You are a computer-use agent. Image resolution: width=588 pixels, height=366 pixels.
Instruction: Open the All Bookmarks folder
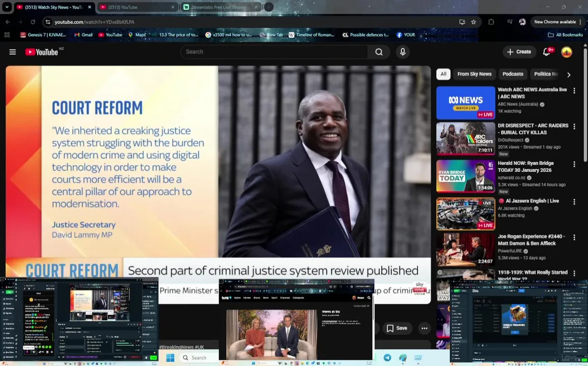click(566, 35)
